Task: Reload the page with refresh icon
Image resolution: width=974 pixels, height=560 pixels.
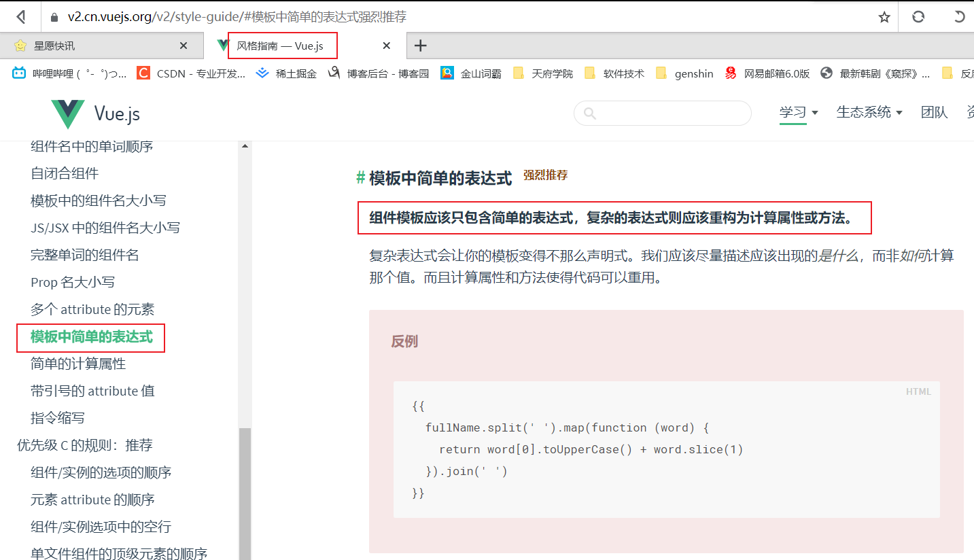Action: coord(918,17)
